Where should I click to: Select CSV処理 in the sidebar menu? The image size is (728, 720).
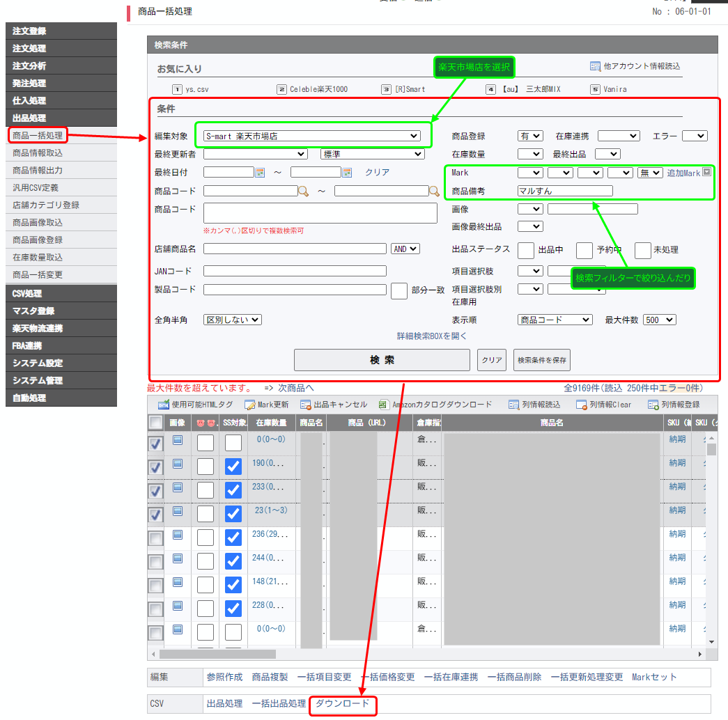pyautogui.click(x=28, y=294)
